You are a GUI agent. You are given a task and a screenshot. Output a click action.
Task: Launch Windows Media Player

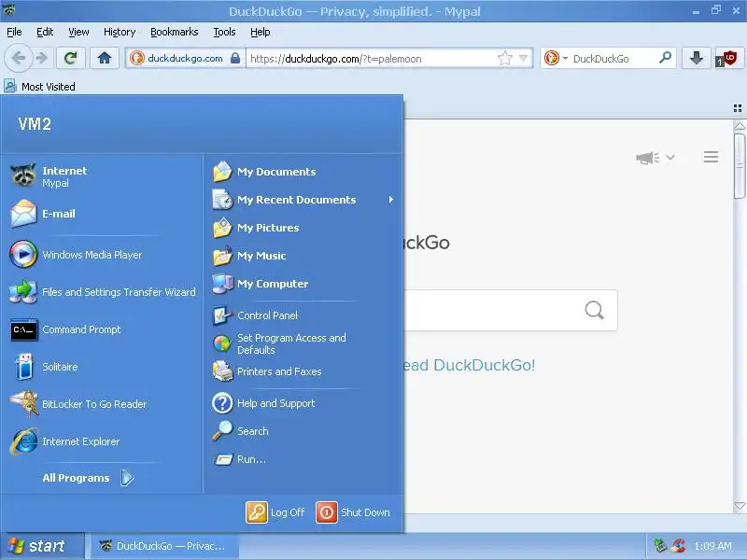103,255
